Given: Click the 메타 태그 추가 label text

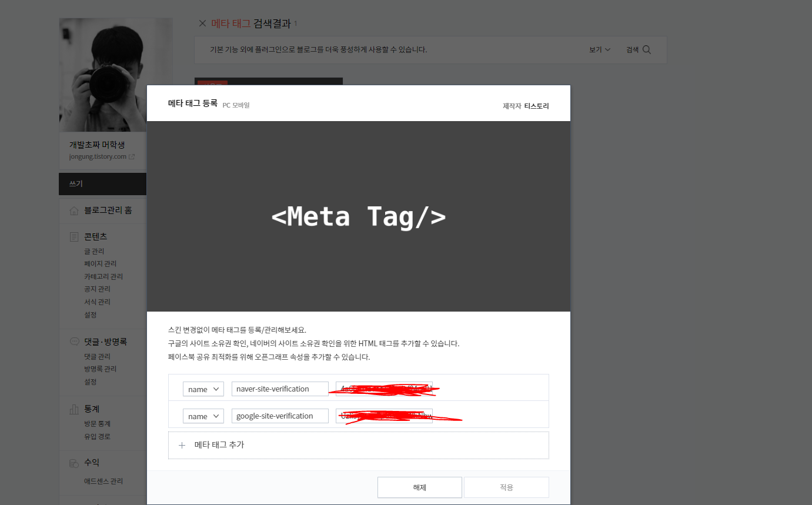Looking at the screenshot, I should pyautogui.click(x=219, y=445).
